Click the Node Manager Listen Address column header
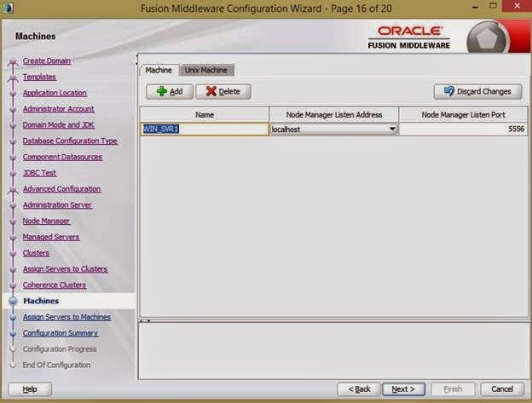Screen dimensions: 532x403 pyautogui.click(x=334, y=115)
